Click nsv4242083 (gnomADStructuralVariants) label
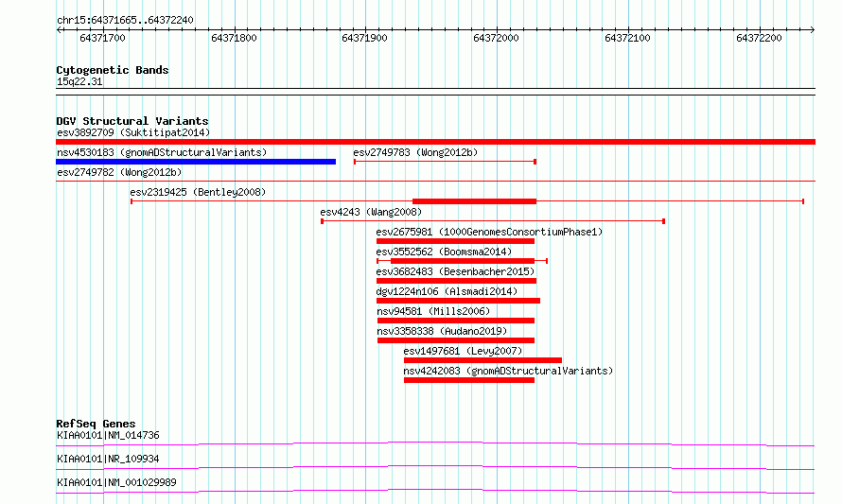Viewport: 842px width, 504px height. pyautogui.click(x=508, y=371)
